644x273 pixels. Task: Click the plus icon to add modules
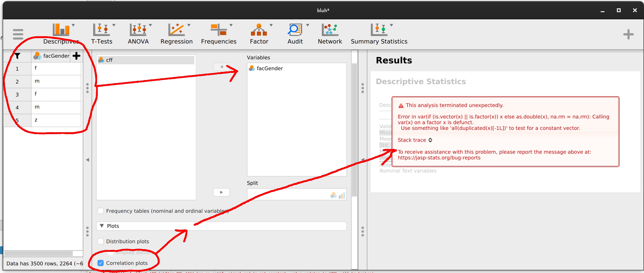pyautogui.click(x=628, y=34)
